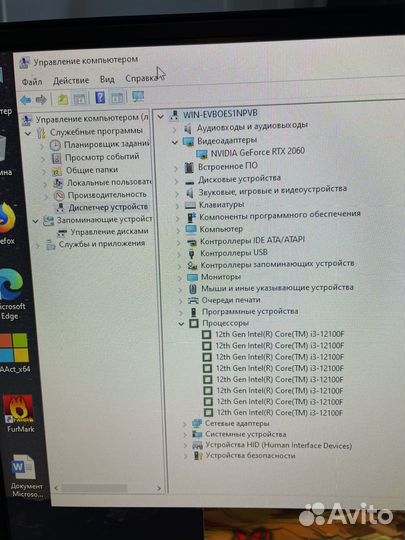Open Управление дисками in the left tree
Viewport: 405px width, 540px height.
click(x=109, y=231)
